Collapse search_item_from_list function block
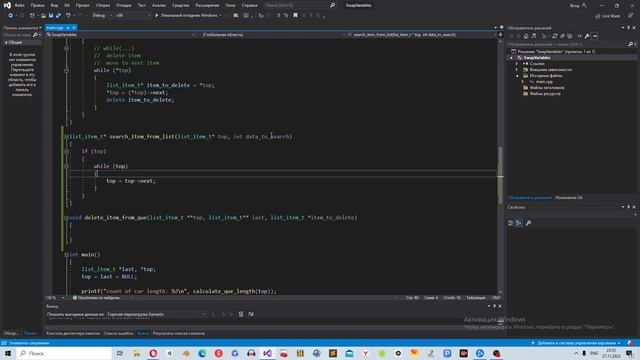Viewport: 640px width, 360px height. [x=66, y=137]
